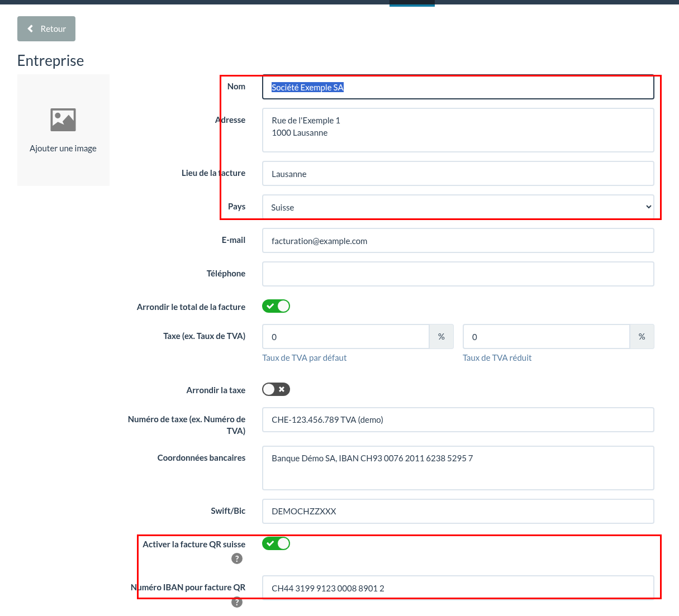The image size is (679, 616).
Task: Click the Coordonnées bancaires label
Action: point(201,458)
